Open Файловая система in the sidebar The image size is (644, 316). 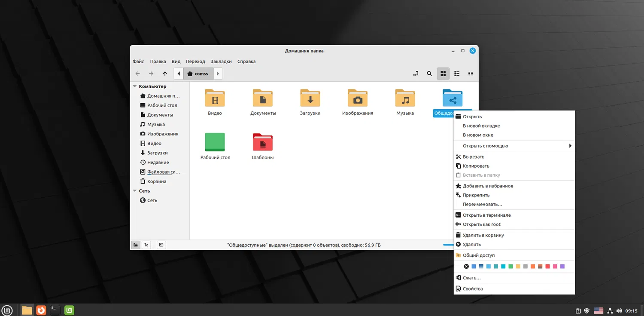point(160,172)
